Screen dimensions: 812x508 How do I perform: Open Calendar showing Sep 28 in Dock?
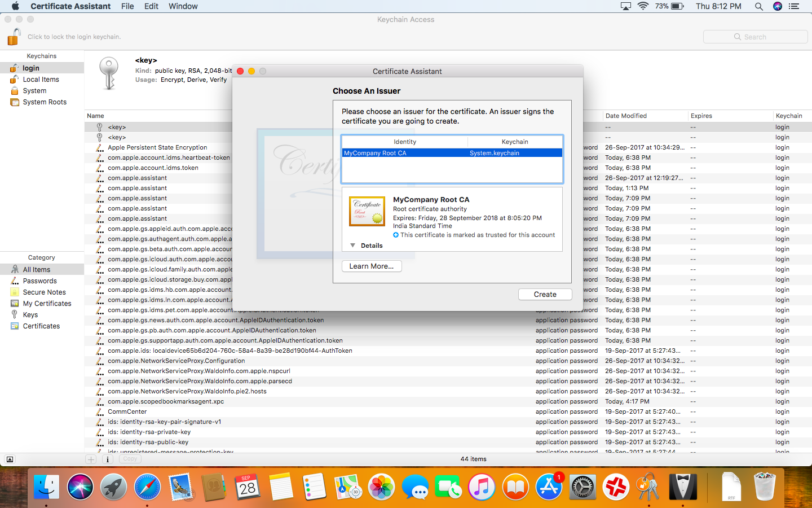[x=248, y=487]
